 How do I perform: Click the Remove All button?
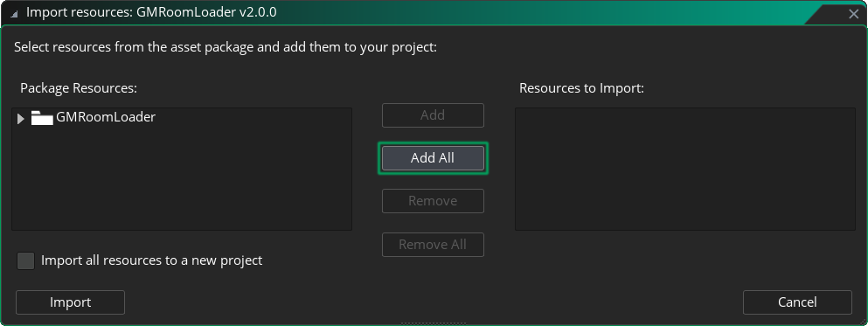click(x=433, y=245)
